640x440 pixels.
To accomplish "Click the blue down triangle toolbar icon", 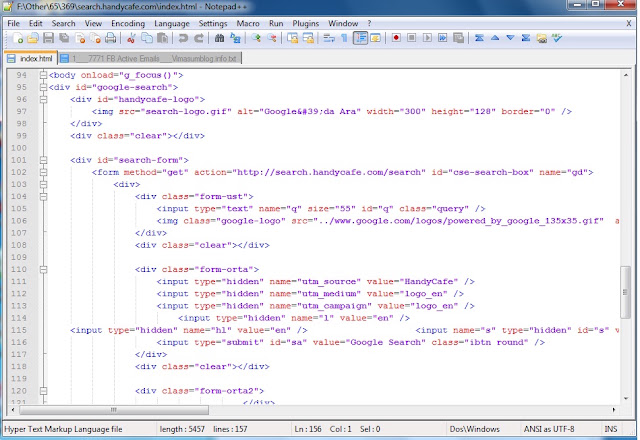I will click(x=510, y=38).
